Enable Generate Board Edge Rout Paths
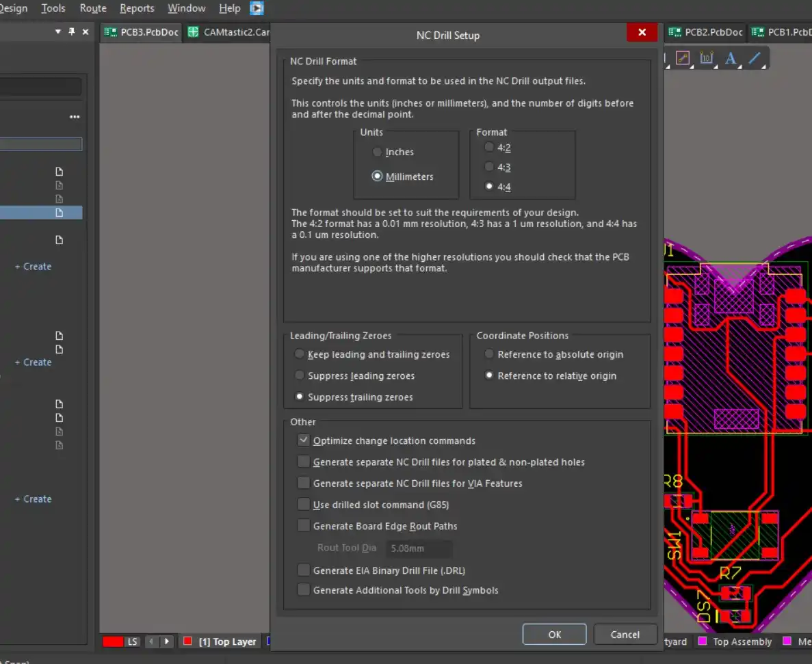 point(303,525)
